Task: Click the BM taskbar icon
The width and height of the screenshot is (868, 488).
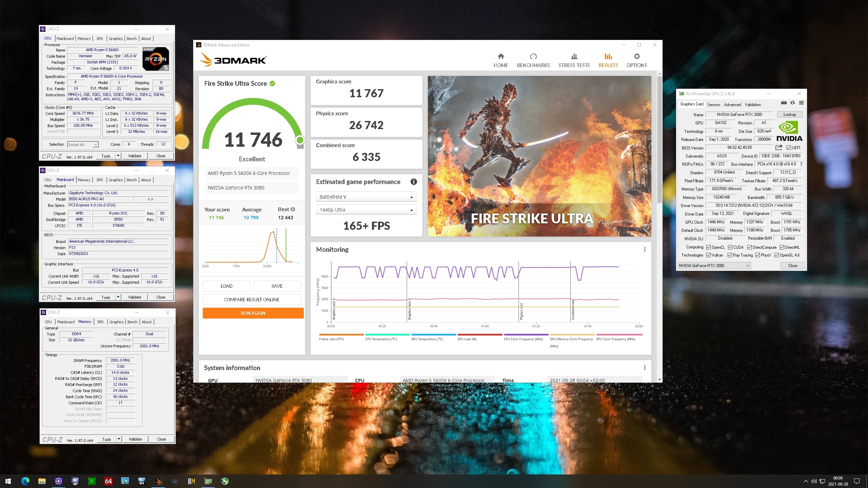Action: point(191,481)
